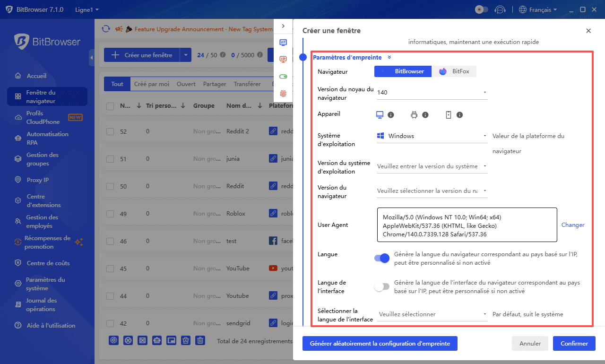
Task: Enable the Langue de l'interface toggle
Action: 382,286
